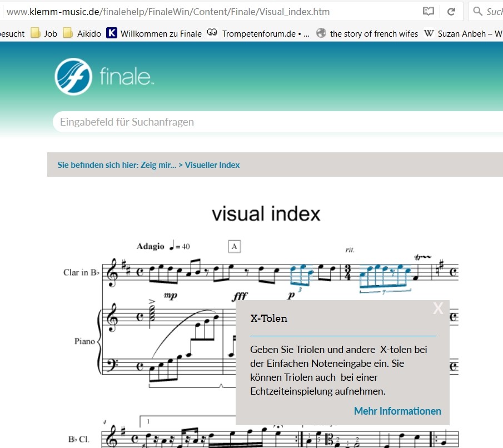Click the URL in the address bar
The image size is (503, 448).
point(168,12)
